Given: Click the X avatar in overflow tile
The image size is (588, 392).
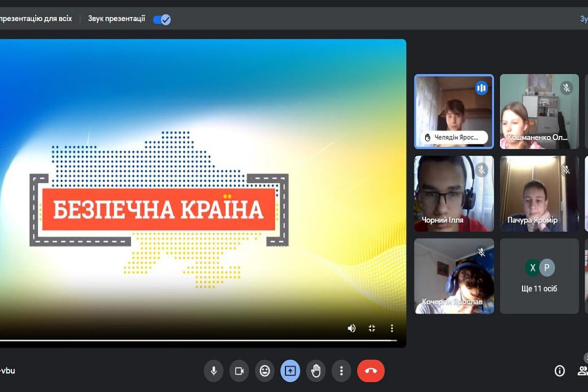Looking at the screenshot, I should coord(532,268).
